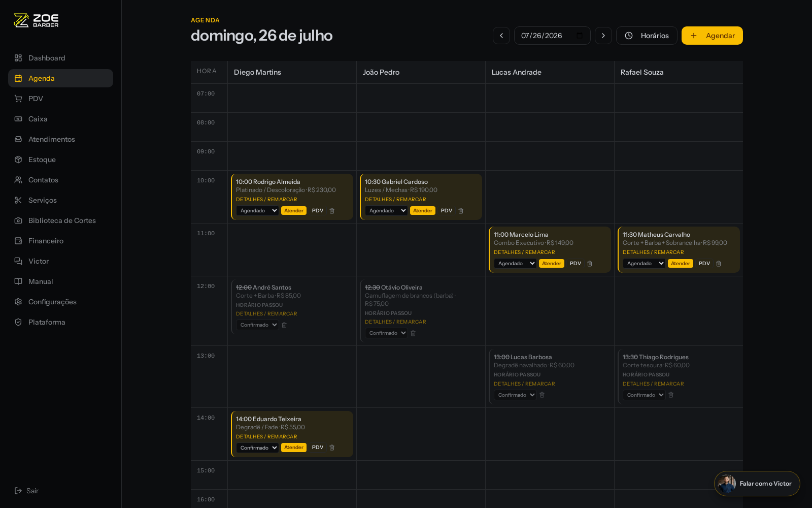Open Thiago Rodrigues's Confirmado status dropdown
This screenshot has width=812, height=508.
[x=644, y=395]
